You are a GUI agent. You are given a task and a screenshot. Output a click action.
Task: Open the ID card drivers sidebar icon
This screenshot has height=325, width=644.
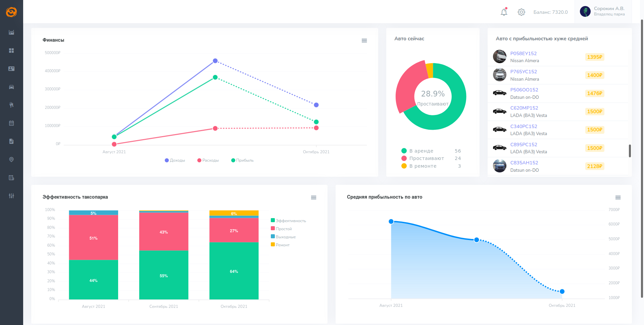[11, 69]
